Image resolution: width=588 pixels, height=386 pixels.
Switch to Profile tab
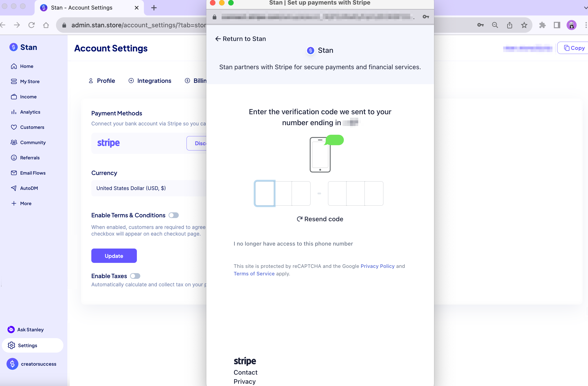[102, 81]
